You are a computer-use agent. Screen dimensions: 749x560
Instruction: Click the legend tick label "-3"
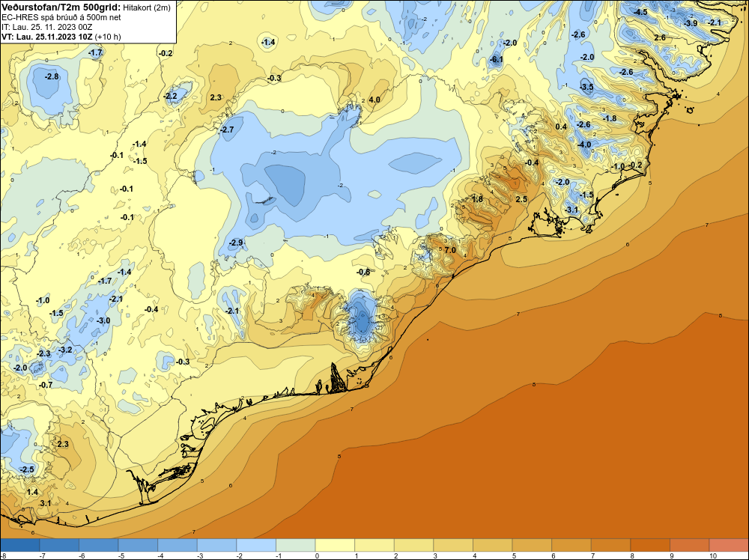200,556
